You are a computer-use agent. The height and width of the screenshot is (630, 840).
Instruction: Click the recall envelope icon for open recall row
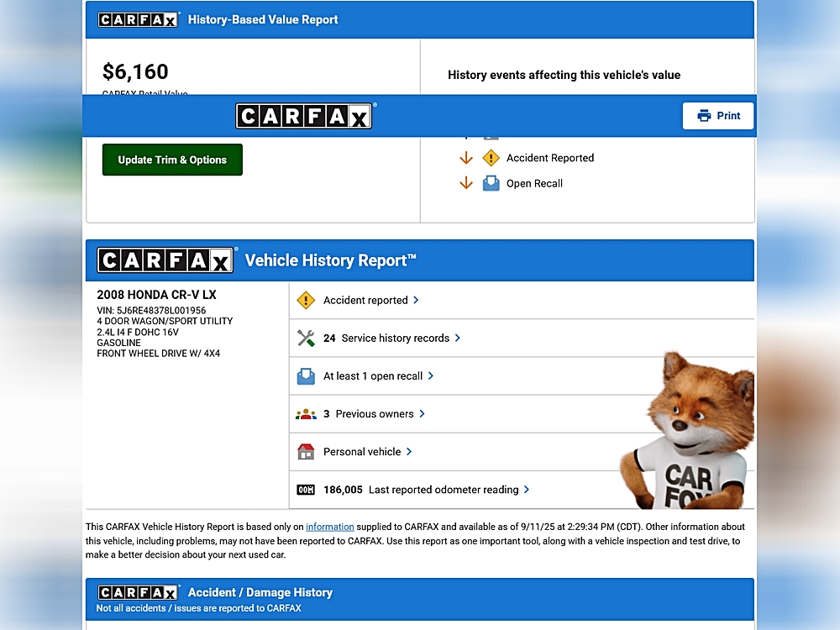click(x=306, y=376)
